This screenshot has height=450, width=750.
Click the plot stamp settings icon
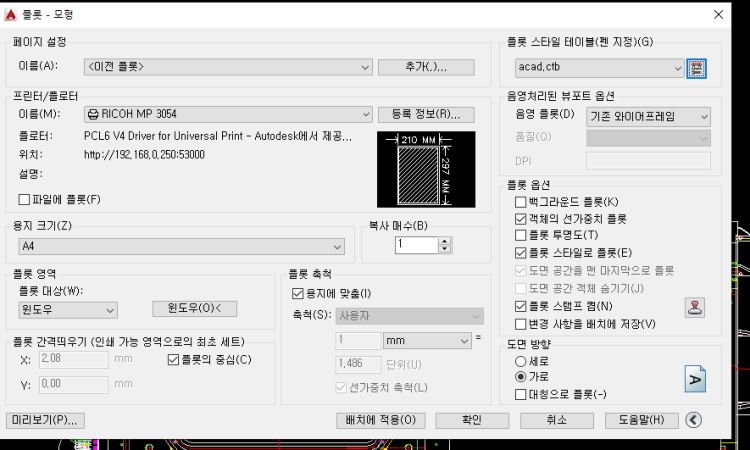697,306
